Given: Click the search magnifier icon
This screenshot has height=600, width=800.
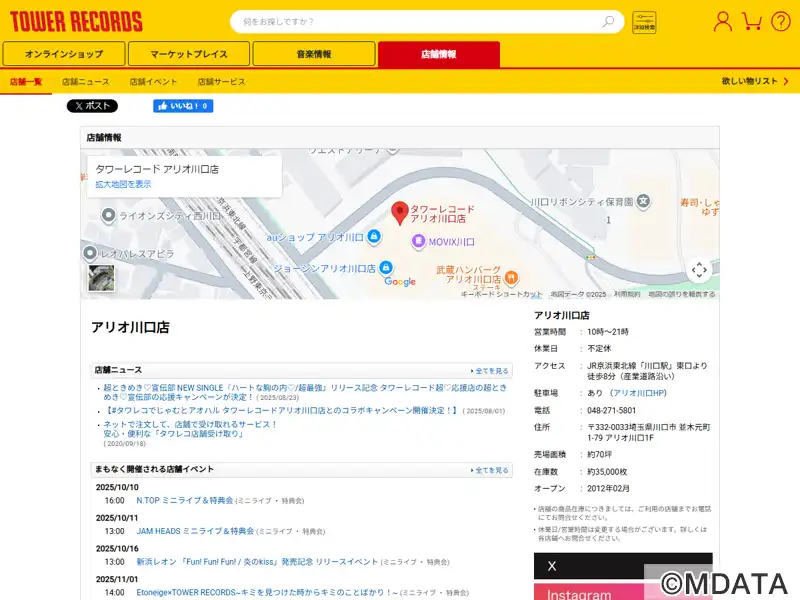Looking at the screenshot, I should [x=608, y=21].
